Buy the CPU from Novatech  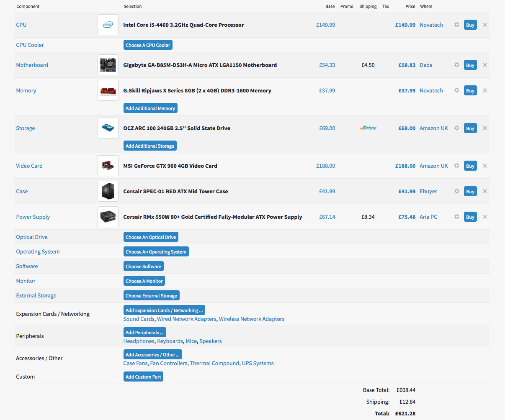click(x=470, y=25)
